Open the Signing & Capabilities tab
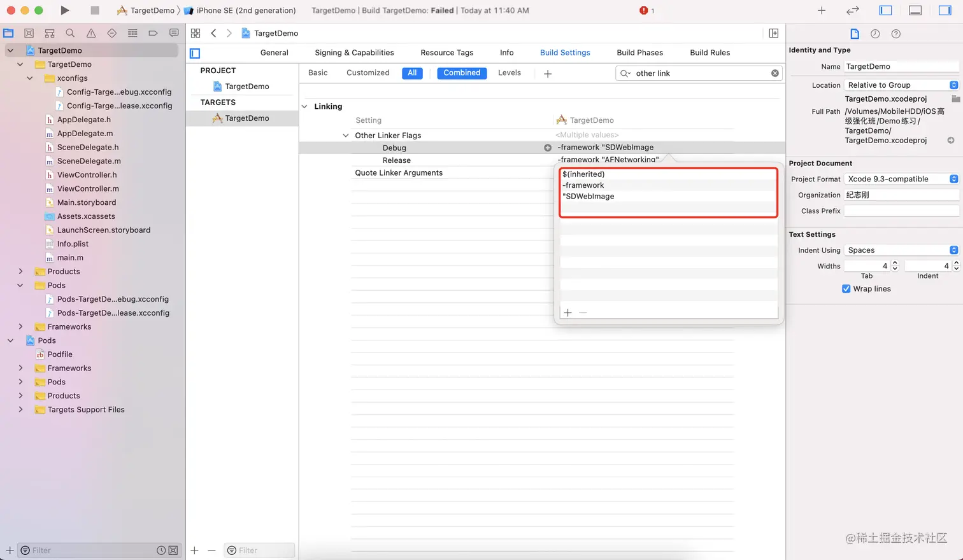 click(354, 53)
